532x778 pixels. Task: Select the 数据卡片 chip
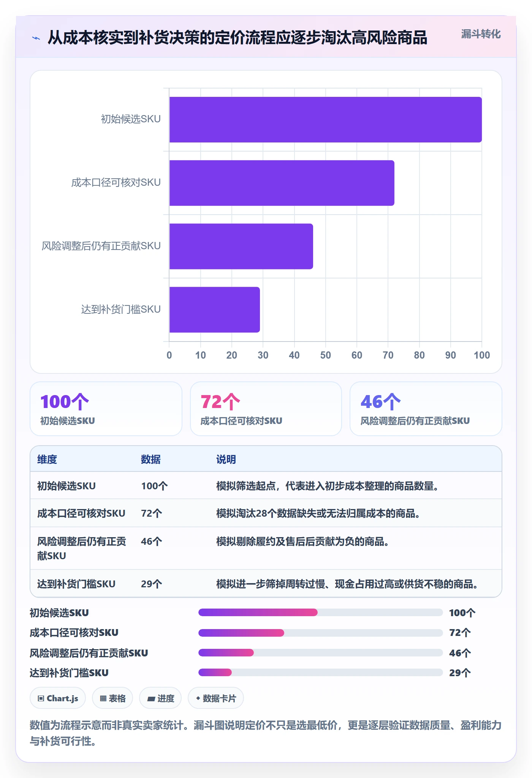point(216,698)
